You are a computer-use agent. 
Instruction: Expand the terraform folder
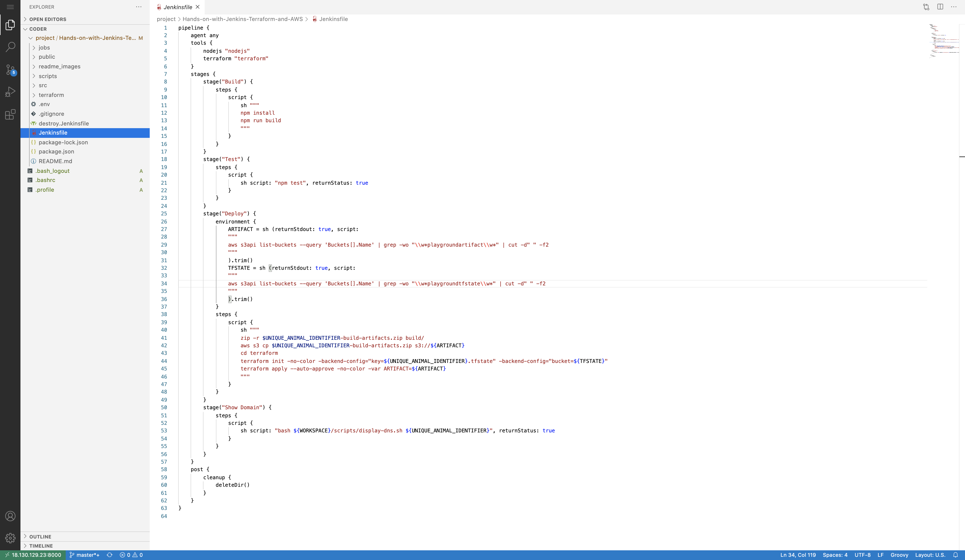pos(85,94)
